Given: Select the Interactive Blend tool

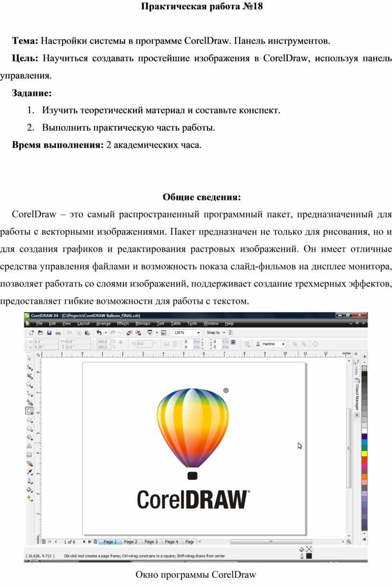Looking at the screenshot, I should tap(29, 464).
